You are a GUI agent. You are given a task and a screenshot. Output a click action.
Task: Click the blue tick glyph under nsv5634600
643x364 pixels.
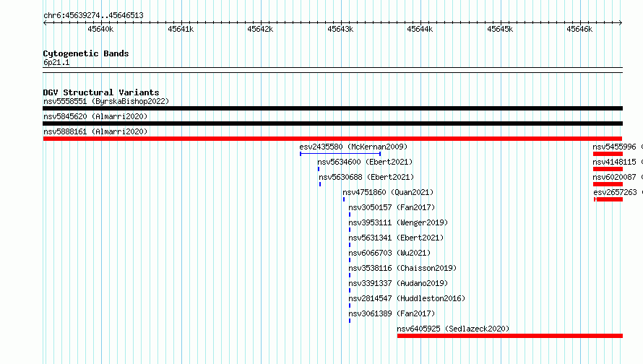point(319,169)
